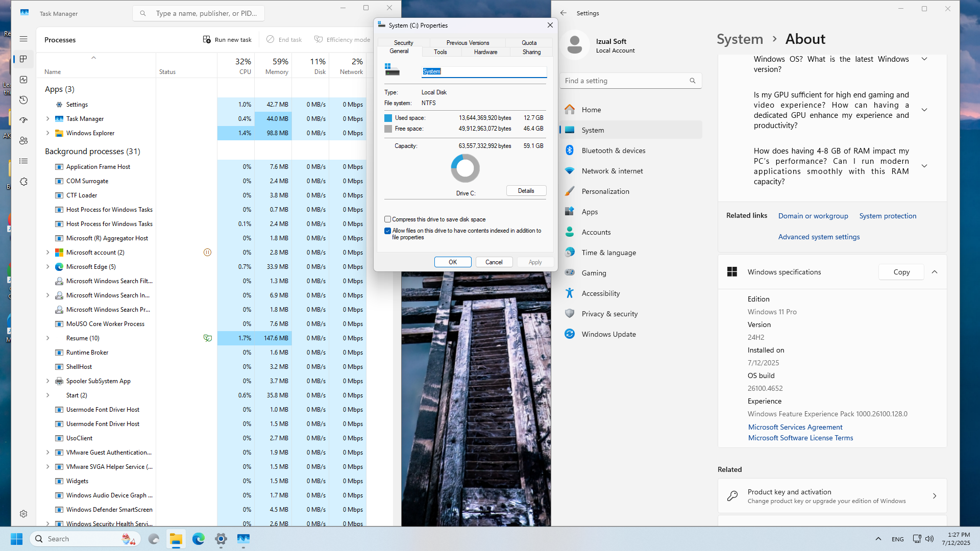Screen dimensions: 980x551
Task: Expand GPU sufficient for gaming question
Action: click(924, 110)
